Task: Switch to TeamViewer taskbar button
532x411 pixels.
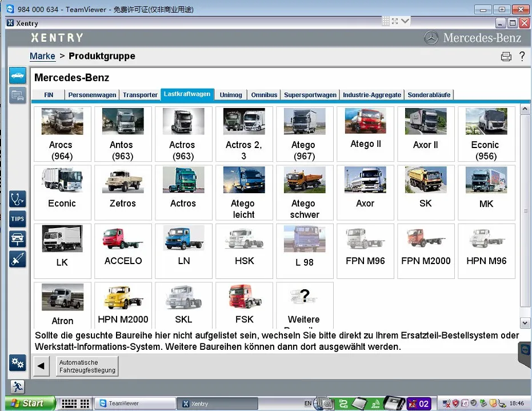Action: click(x=134, y=404)
